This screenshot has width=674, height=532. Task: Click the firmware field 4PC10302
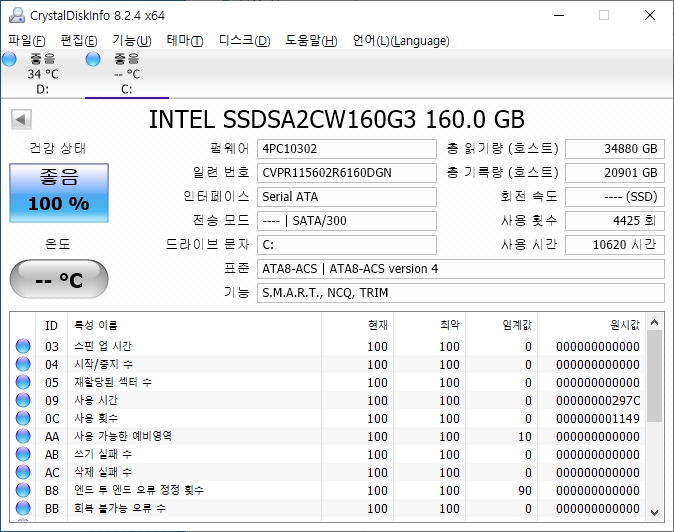(x=347, y=149)
